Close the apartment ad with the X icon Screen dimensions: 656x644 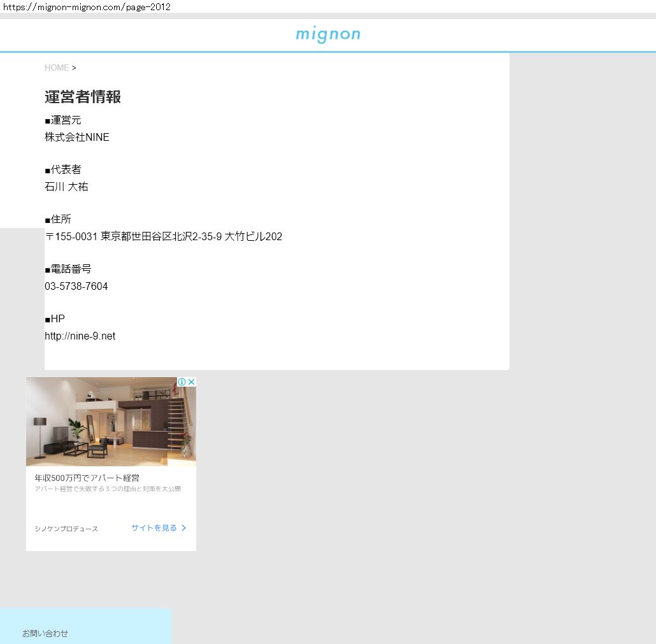point(191,382)
